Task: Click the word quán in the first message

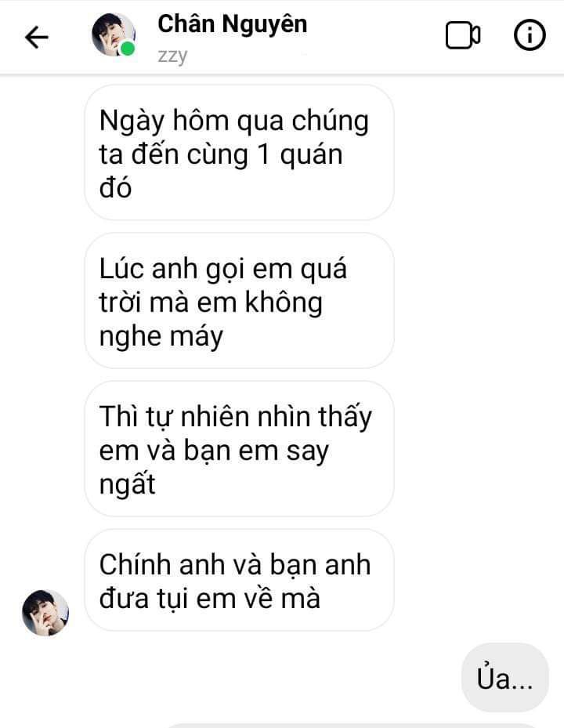Action: click(312, 155)
